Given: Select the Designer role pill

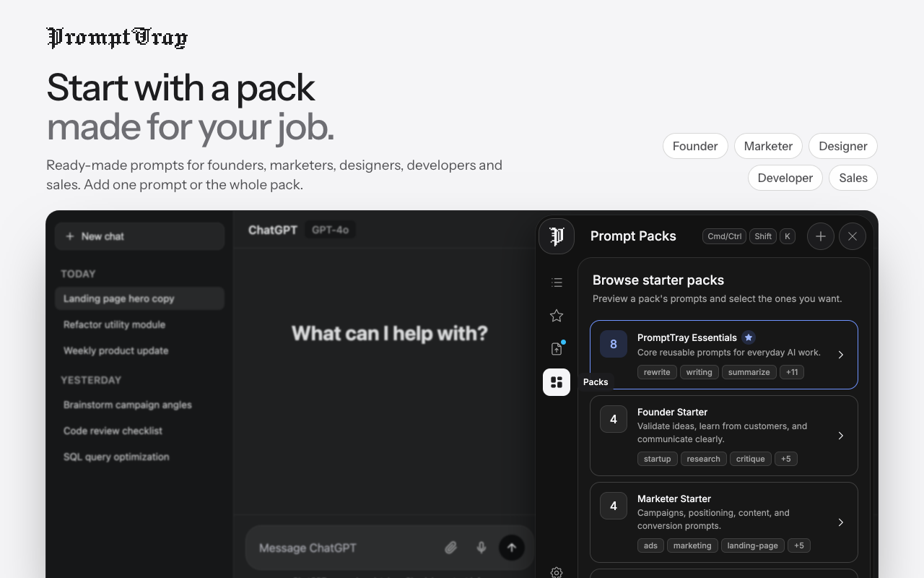Looking at the screenshot, I should tap(843, 146).
